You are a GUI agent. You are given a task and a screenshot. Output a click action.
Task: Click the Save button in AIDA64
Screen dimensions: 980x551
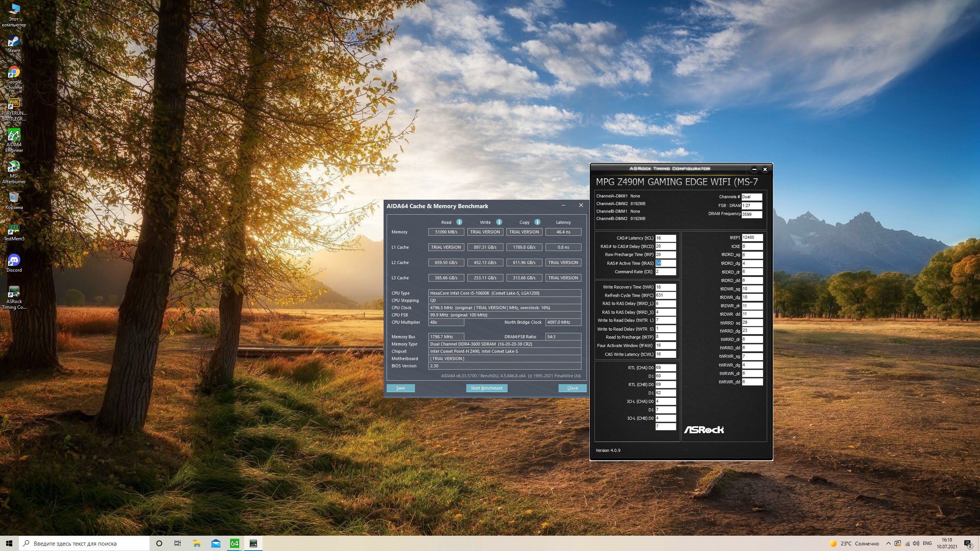[400, 388]
